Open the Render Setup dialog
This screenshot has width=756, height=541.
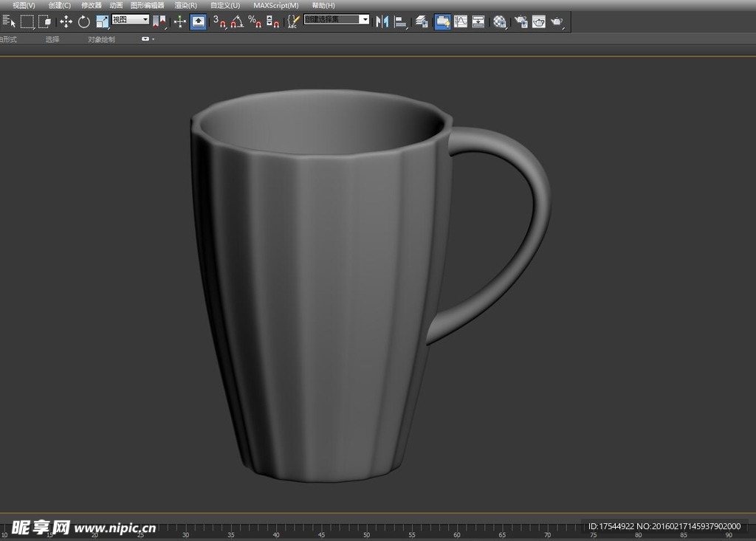tap(520, 21)
